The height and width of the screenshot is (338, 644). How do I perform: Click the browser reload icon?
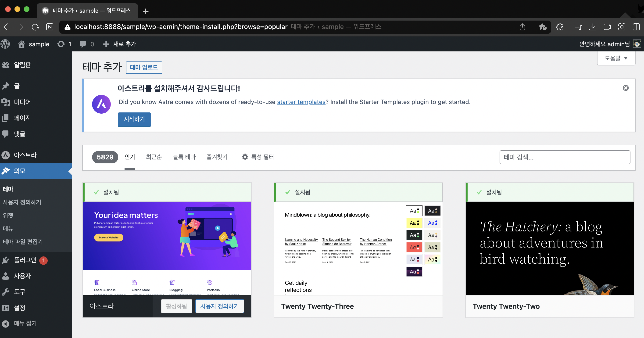coord(35,27)
